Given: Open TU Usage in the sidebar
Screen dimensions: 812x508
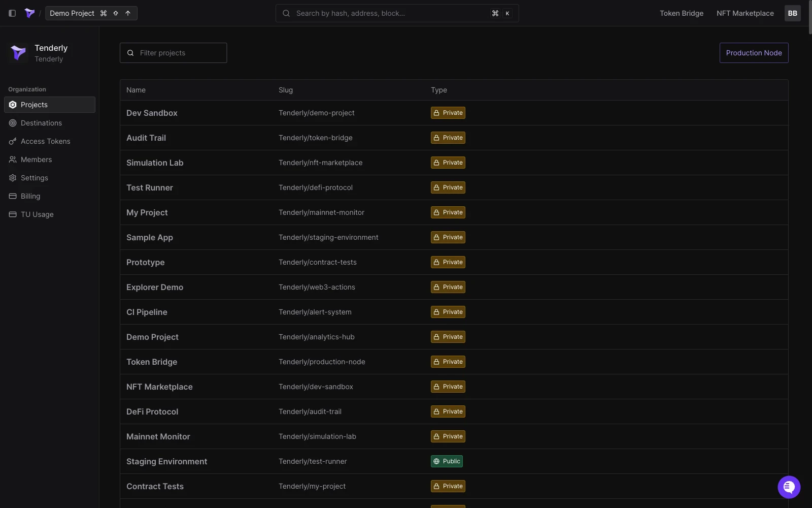Looking at the screenshot, I should coord(50,214).
